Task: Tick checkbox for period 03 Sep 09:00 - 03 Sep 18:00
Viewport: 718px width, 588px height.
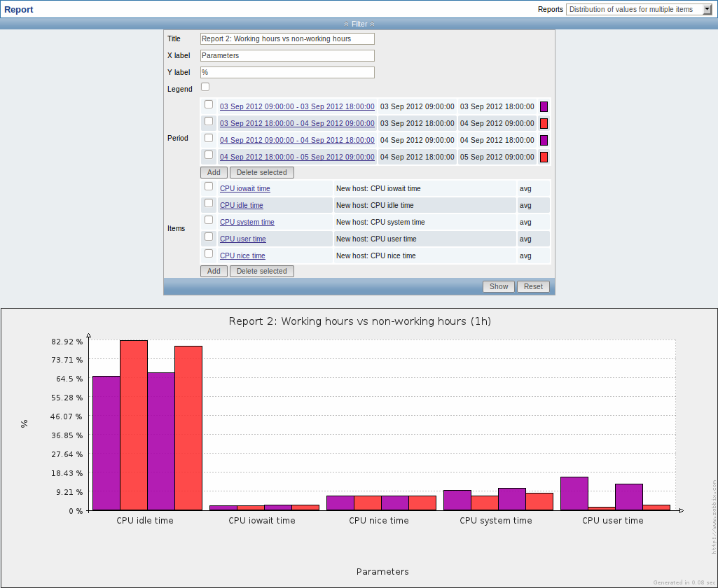Action: tap(209, 104)
